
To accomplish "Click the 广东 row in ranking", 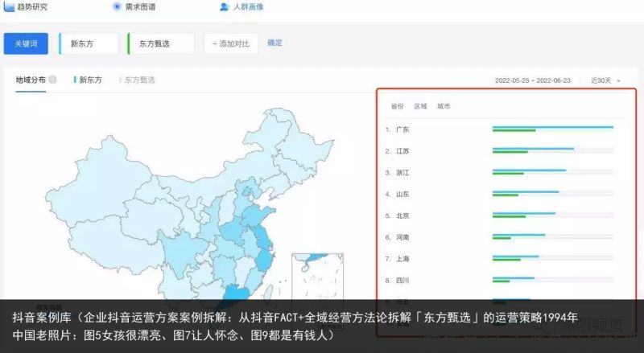I will coord(499,129).
